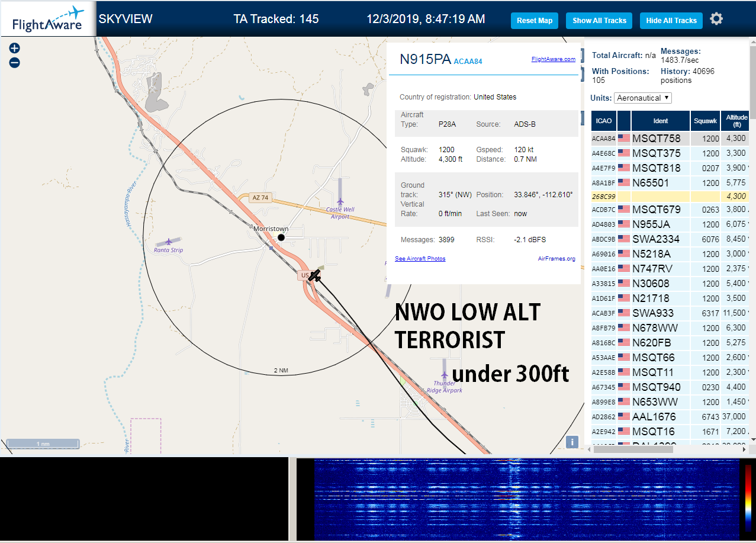The height and width of the screenshot is (543, 756).
Task: Click the SKYVIEW title text
Action: click(126, 19)
